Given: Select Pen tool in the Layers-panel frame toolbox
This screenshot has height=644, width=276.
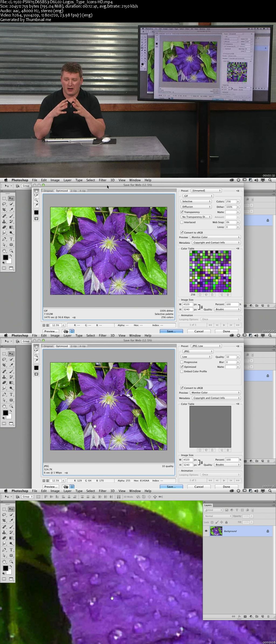Looking at the screenshot, I should (4, 550).
